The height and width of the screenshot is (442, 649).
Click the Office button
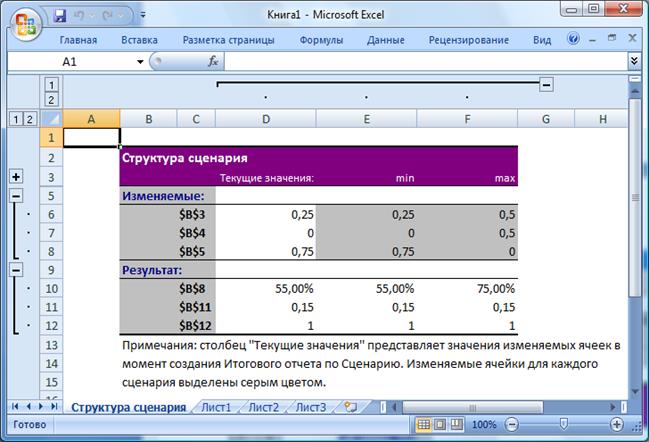(x=23, y=24)
